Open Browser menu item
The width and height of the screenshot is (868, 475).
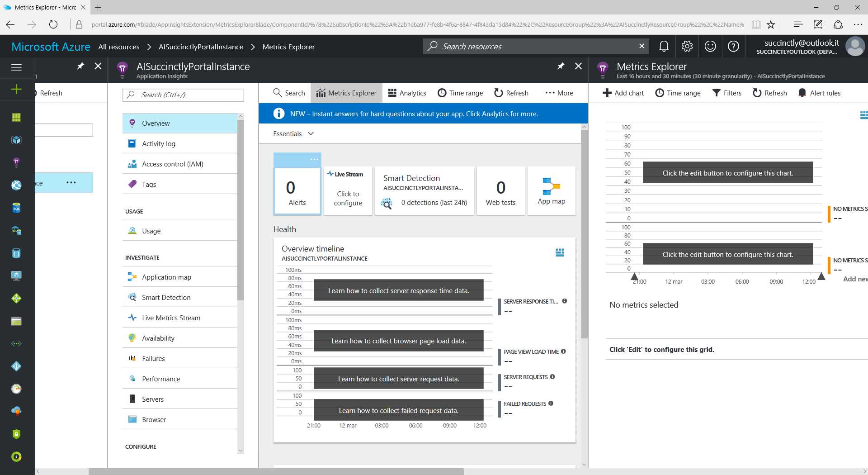[180, 419]
